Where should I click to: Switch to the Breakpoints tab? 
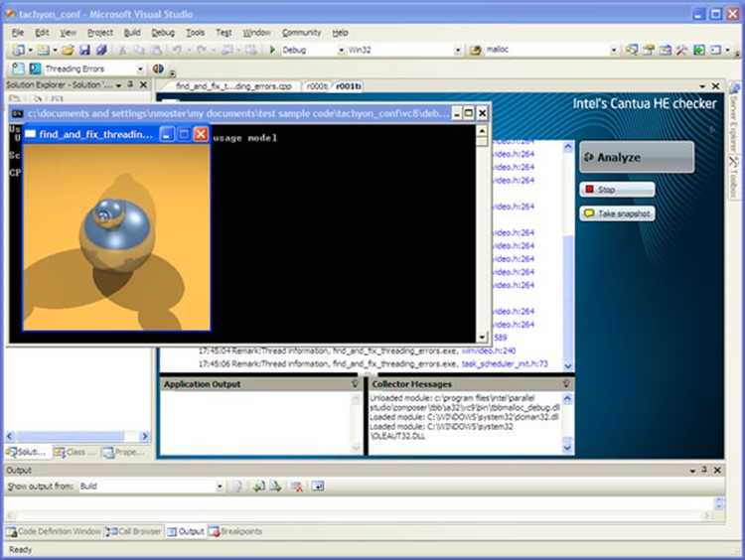[x=235, y=531]
